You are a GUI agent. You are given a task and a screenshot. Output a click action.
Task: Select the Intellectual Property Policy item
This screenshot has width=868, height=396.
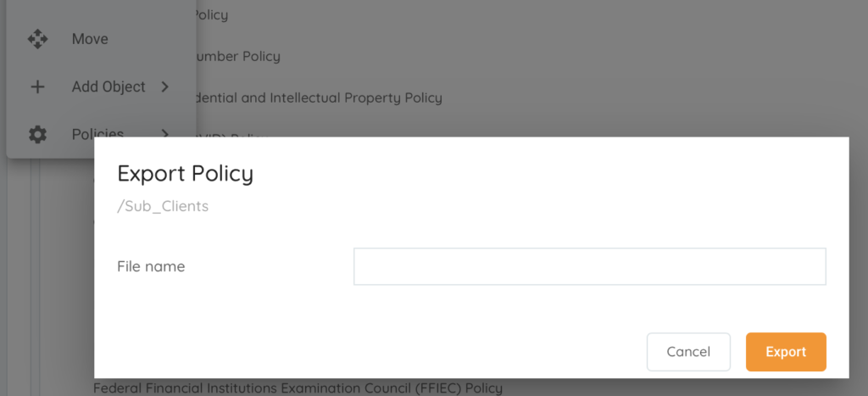(317, 98)
